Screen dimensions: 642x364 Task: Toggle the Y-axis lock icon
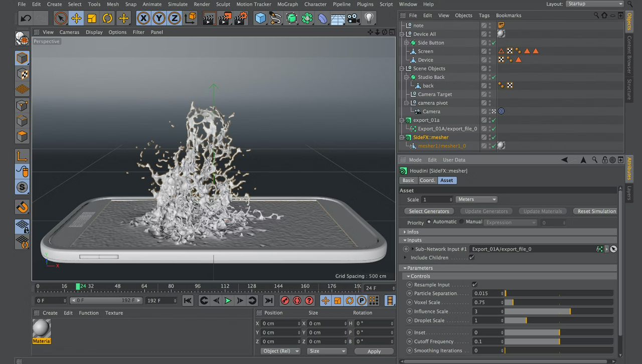[159, 19]
